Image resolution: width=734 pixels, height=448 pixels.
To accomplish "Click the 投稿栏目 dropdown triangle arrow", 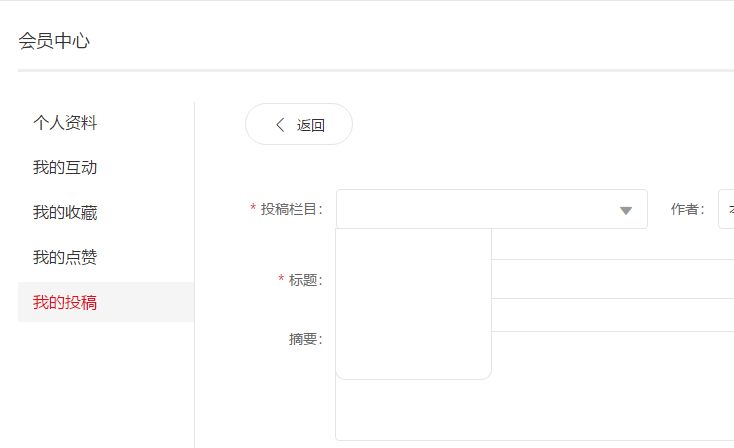I will click(x=626, y=210).
